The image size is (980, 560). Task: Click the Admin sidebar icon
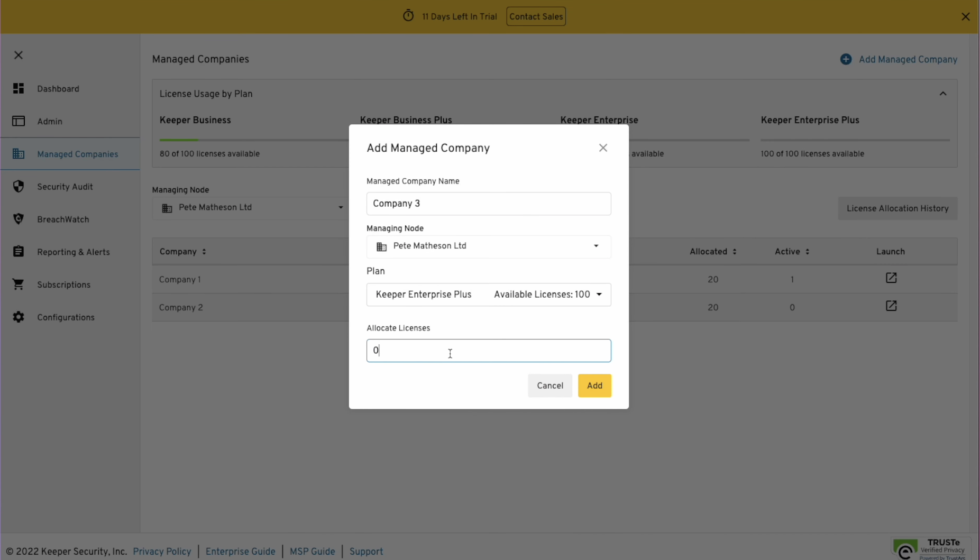[19, 121]
